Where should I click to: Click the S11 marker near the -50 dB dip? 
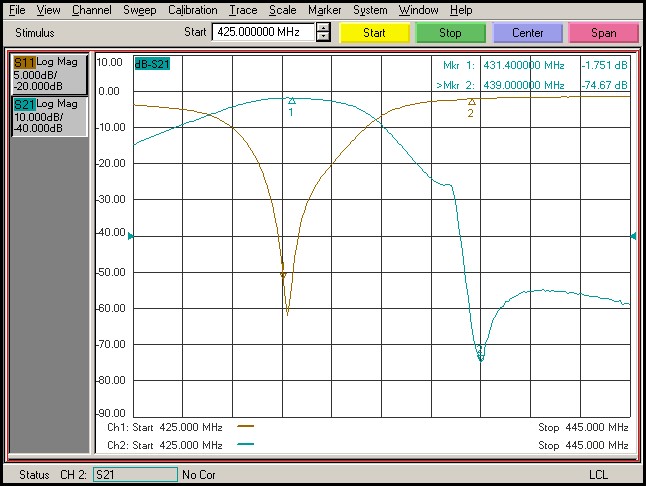(x=283, y=274)
